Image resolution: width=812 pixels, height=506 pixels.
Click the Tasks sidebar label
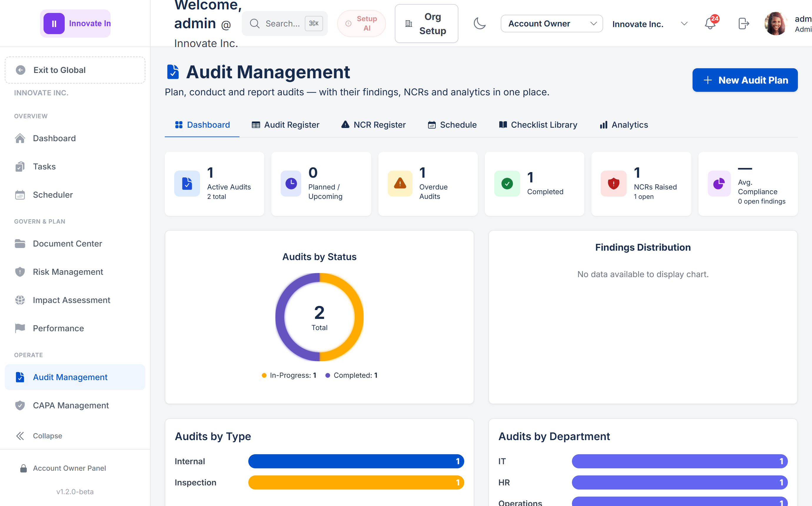(44, 167)
